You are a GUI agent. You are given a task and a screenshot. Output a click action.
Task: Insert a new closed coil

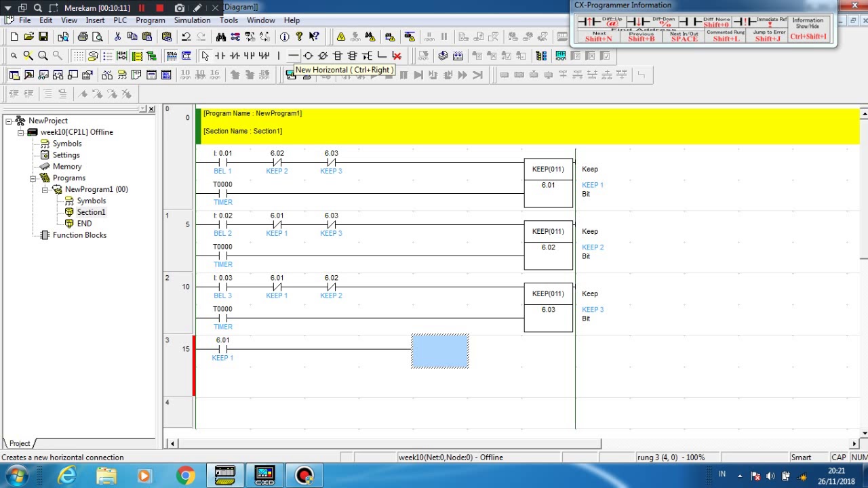pos(323,56)
